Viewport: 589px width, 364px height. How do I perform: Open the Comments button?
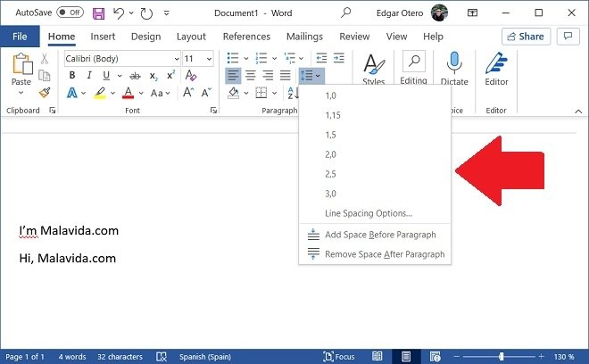568,37
